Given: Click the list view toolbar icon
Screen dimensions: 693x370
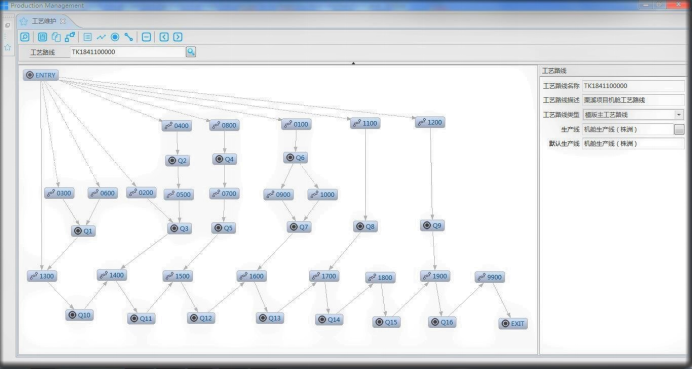Looking at the screenshot, I should 88,37.
